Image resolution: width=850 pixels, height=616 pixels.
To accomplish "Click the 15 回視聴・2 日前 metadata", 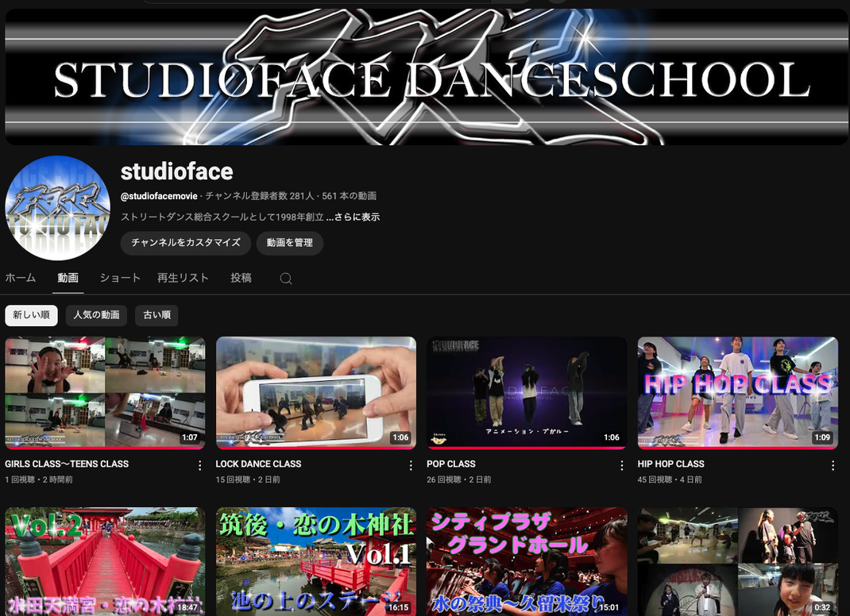I will (x=248, y=479).
